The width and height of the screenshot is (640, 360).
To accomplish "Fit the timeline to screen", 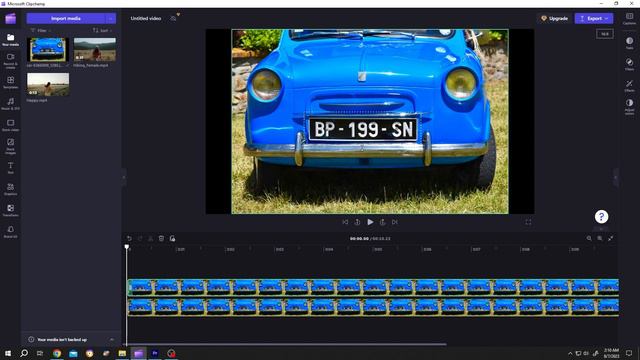I will [x=610, y=238].
